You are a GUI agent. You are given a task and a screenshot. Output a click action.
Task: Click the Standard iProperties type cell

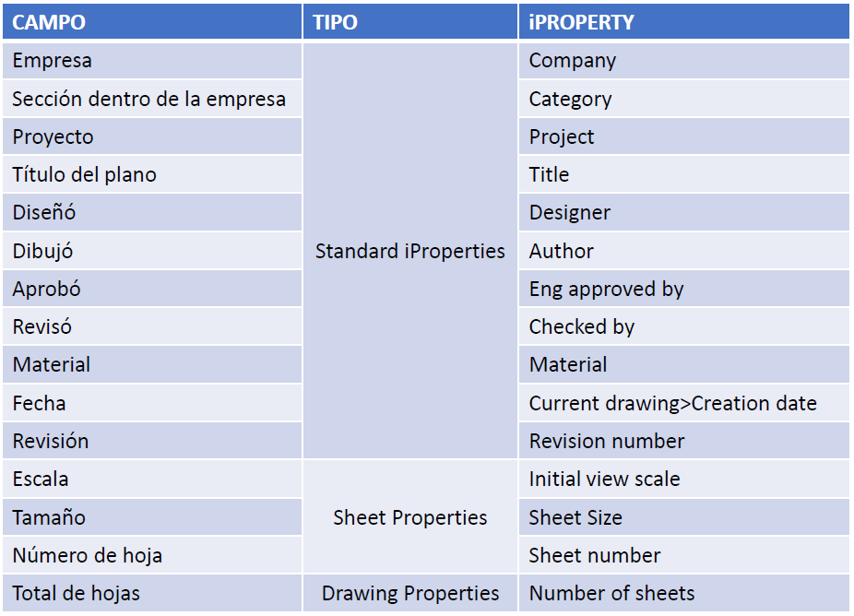(409, 251)
